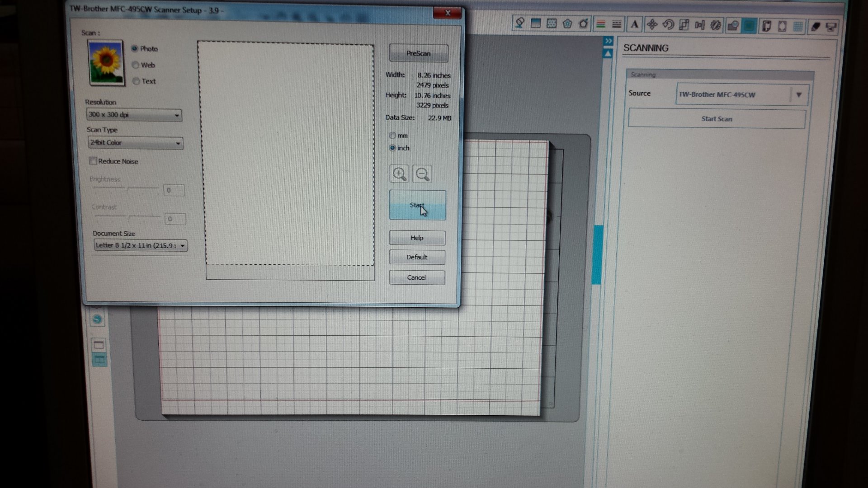Open the Scan Type 24bit Color dropdown

(x=135, y=143)
